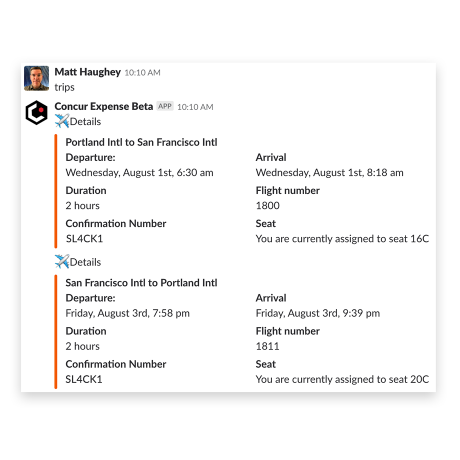This screenshot has height=460, width=460.
Task: Click the APP badge next to Concur
Action: 165,106
